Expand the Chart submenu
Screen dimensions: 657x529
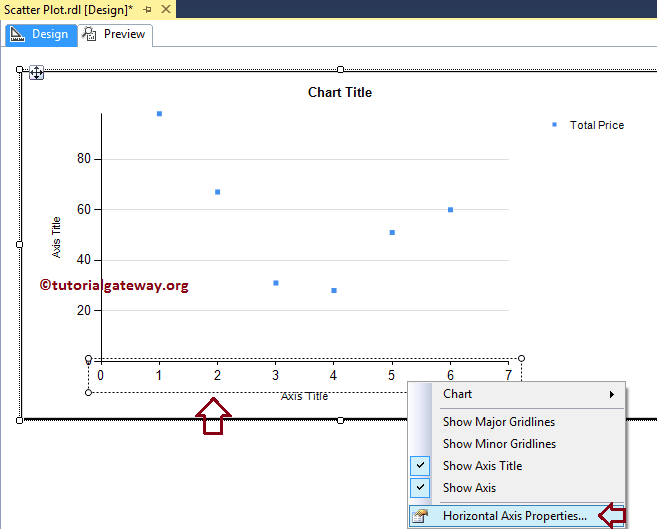click(x=517, y=394)
